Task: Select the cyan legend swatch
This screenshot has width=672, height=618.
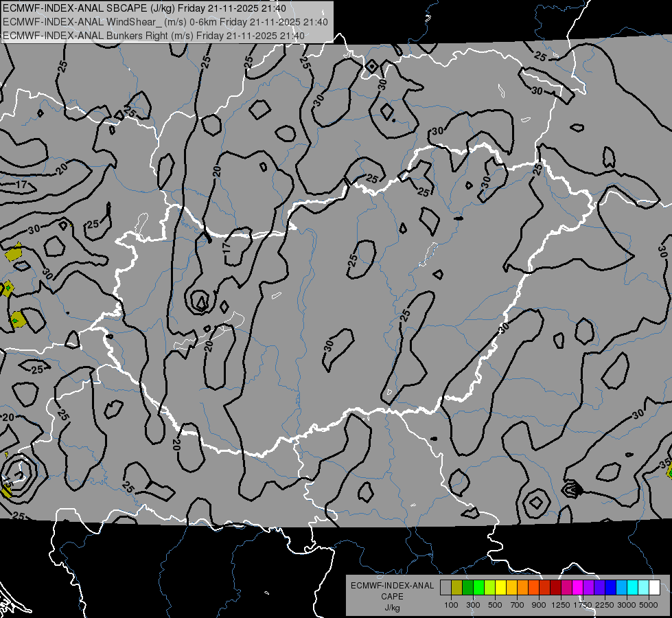Action: tap(633, 588)
